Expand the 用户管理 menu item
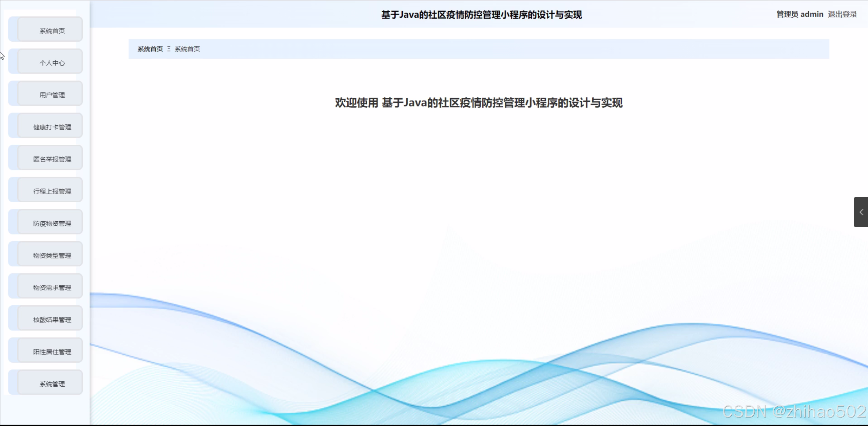This screenshot has width=868, height=426. point(52,95)
